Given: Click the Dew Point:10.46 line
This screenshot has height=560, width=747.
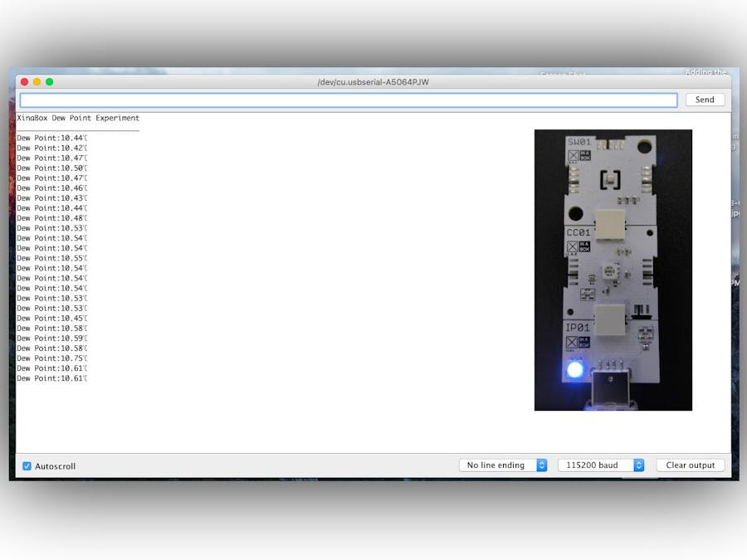Looking at the screenshot, I should [x=52, y=188].
